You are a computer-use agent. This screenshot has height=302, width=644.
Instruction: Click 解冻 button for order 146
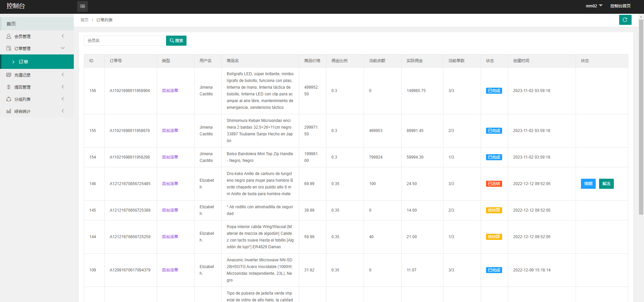point(606,184)
